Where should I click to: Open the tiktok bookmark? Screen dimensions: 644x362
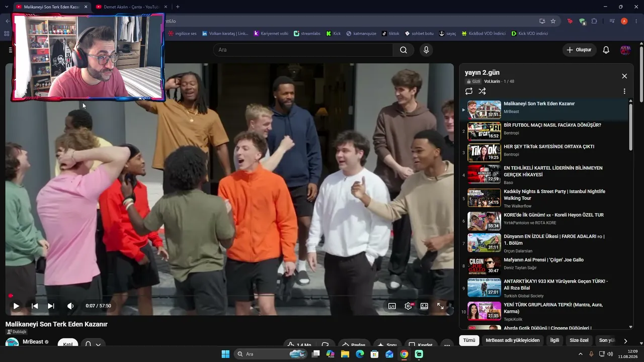[390, 34]
